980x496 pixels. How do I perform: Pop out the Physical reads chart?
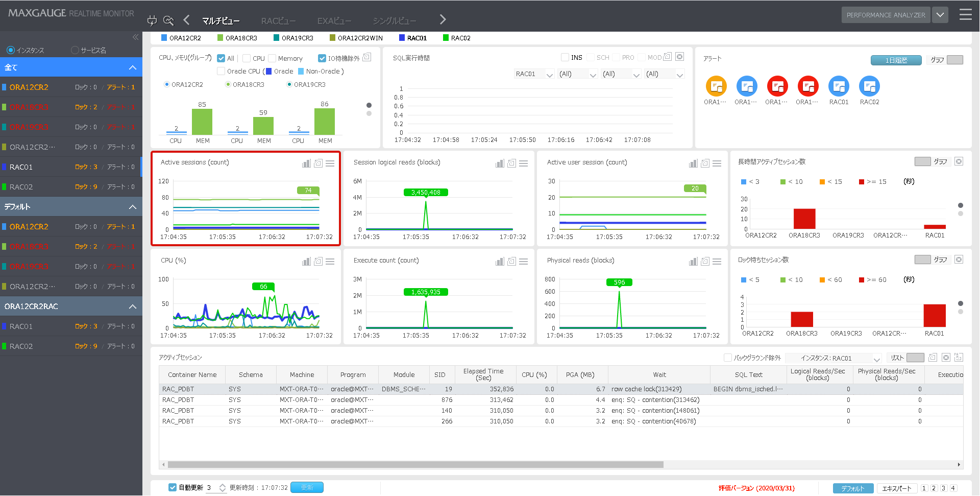[x=705, y=261]
